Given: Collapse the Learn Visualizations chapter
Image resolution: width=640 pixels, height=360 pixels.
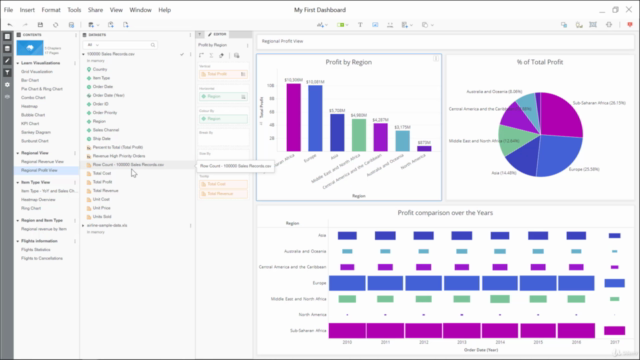Looking at the screenshot, I should point(18,63).
